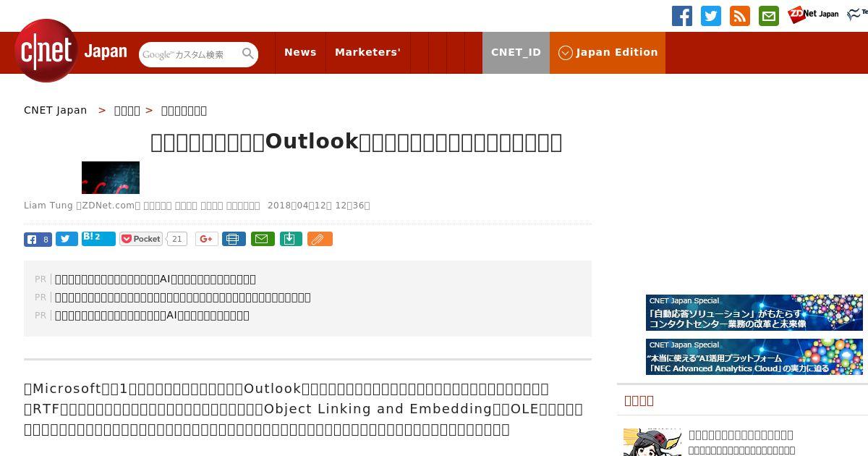Image resolution: width=868 pixels, height=456 pixels.
Task: Share on Google+ button
Action: tap(206, 239)
